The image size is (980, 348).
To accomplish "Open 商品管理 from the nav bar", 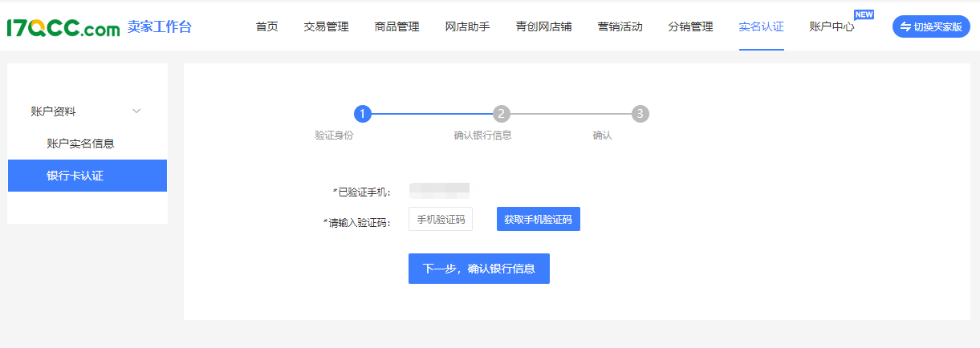I will pyautogui.click(x=396, y=27).
